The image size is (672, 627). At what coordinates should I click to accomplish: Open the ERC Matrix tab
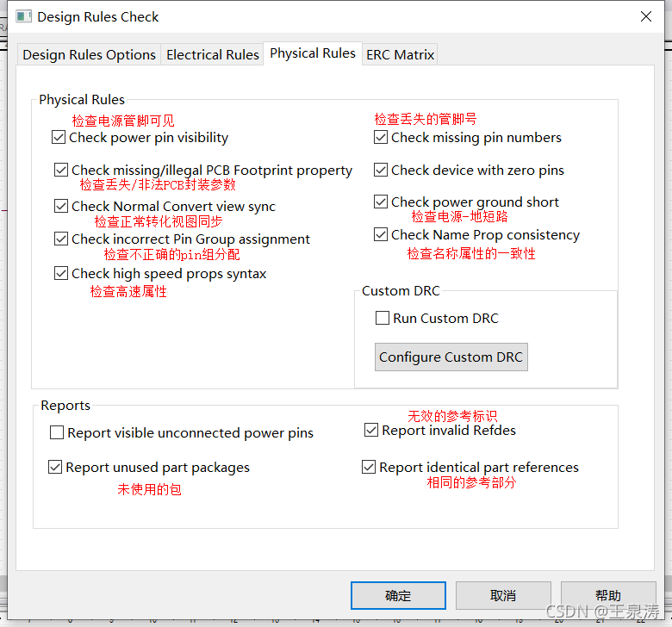400,54
